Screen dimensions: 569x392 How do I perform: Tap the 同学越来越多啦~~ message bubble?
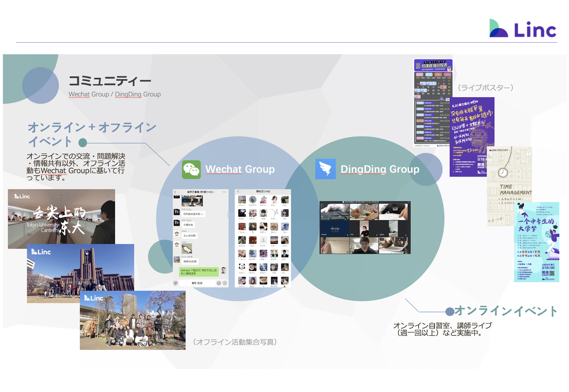[x=193, y=214]
